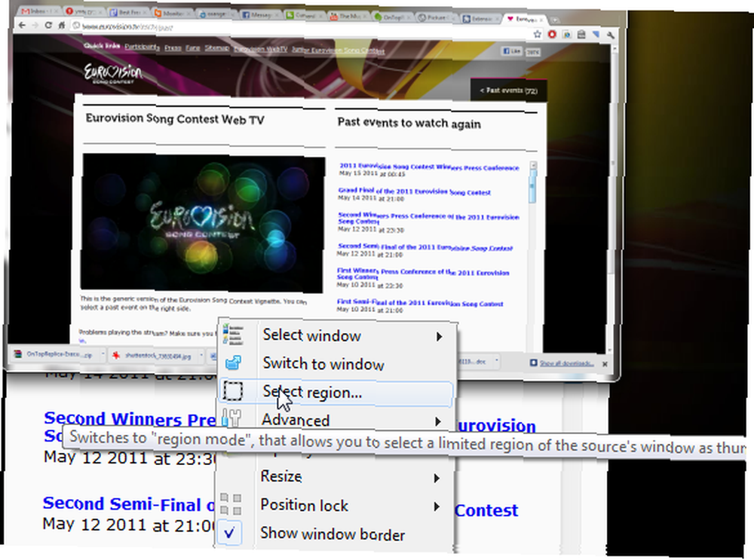The height and width of the screenshot is (560, 754).
Task: Click the red circular extension icon in toolbar
Action: pos(552,35)
